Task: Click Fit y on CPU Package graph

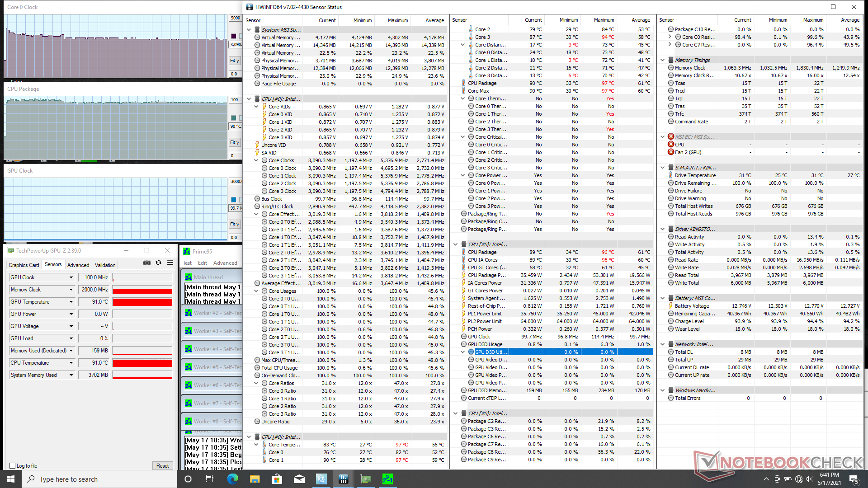Action: coord(234,142)
